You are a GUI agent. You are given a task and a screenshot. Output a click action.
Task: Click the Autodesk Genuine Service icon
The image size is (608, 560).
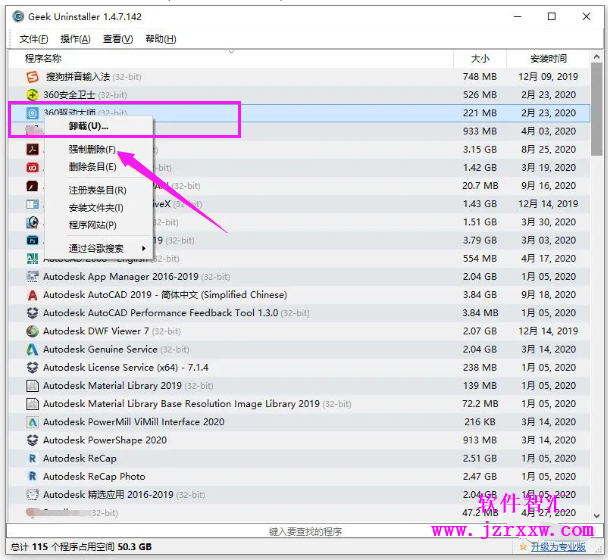(x=32, y=349)
